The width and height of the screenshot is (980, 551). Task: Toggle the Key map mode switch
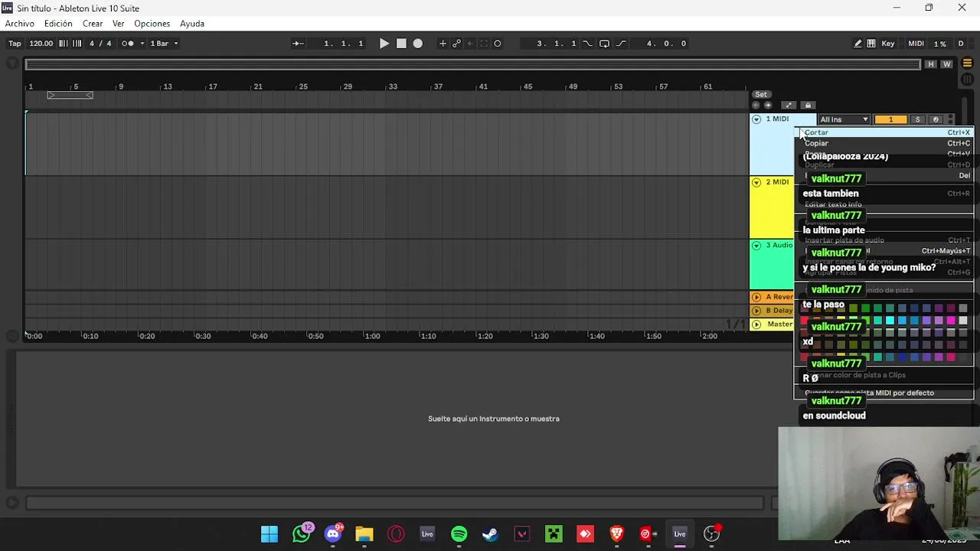[x=888, y=44]
